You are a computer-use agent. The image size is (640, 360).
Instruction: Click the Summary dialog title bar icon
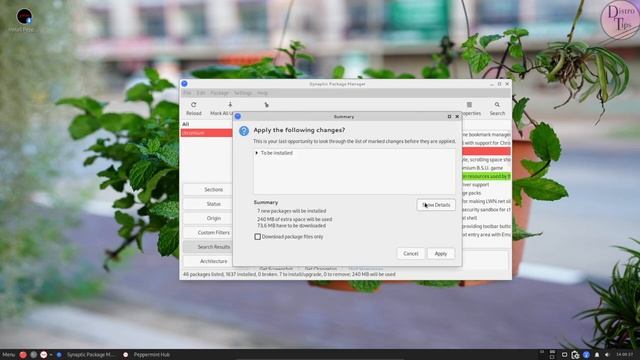[238, 116]
